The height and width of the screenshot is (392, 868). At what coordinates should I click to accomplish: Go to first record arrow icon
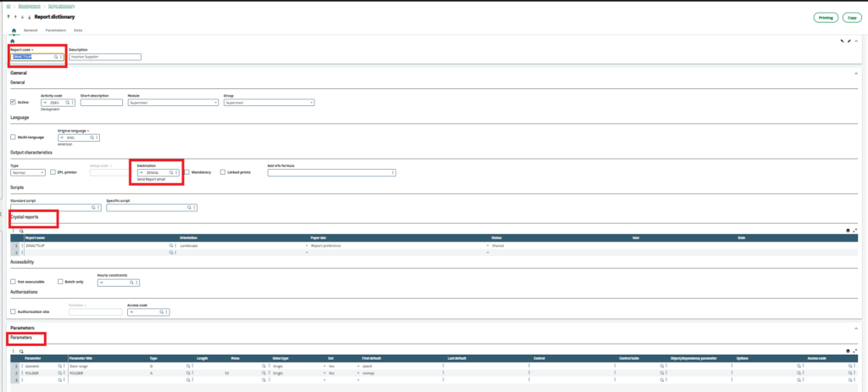8,17
